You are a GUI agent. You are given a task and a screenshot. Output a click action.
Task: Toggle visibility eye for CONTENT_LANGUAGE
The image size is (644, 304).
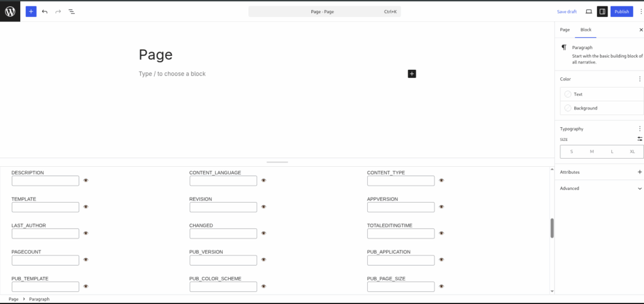(264, 181)
